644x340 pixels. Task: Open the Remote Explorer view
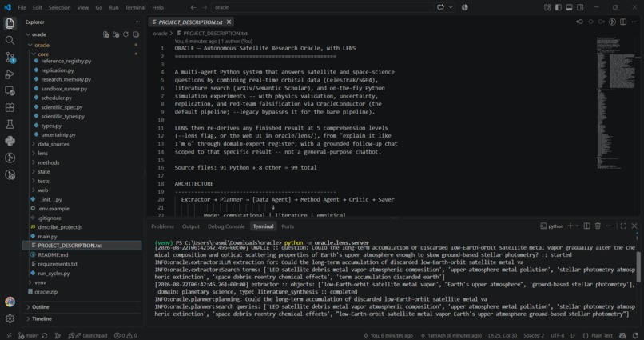click(10, 91)
